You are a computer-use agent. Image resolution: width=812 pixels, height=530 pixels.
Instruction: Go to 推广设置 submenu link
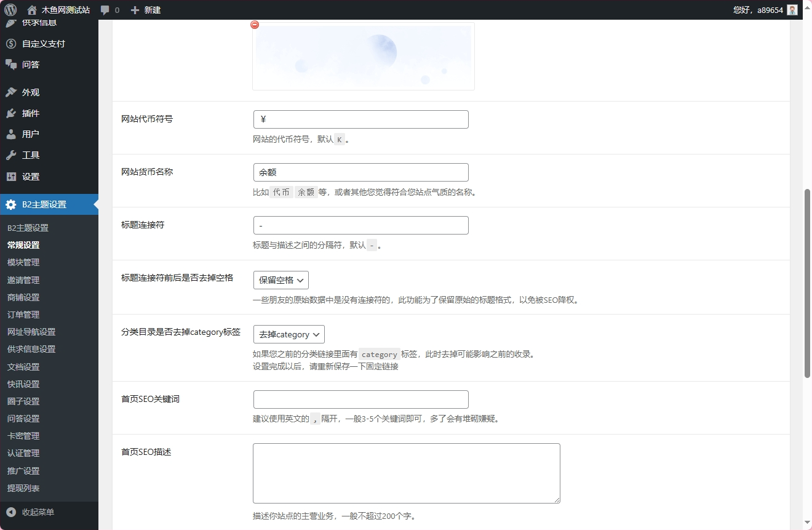tap(23, 471)
